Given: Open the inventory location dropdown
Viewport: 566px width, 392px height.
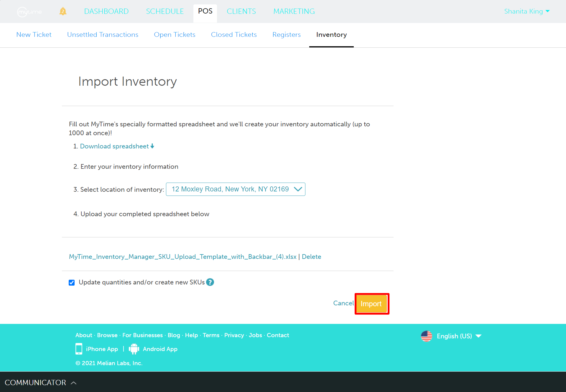Looking at the screenshot, I should click(235, 189).
